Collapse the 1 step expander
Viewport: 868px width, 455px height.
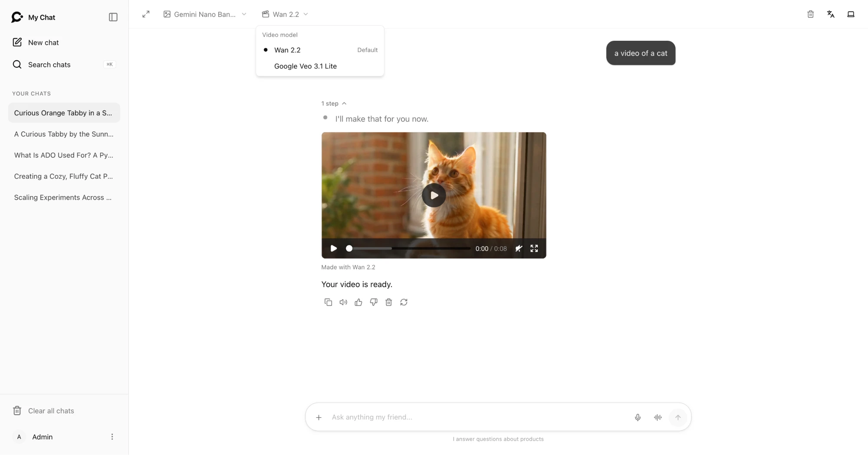pos(334,104)
